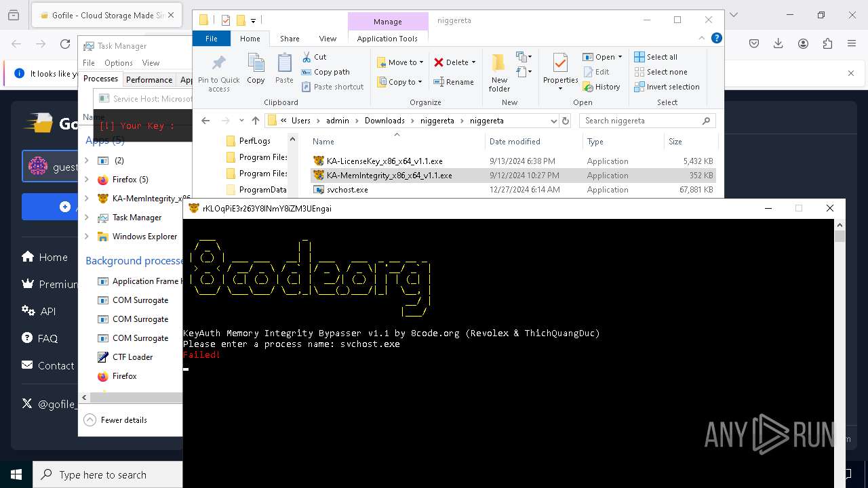This screenshot has height=488, width=868.
Task: Click admin in the address breadcrumb
Action: pos(337,121)
